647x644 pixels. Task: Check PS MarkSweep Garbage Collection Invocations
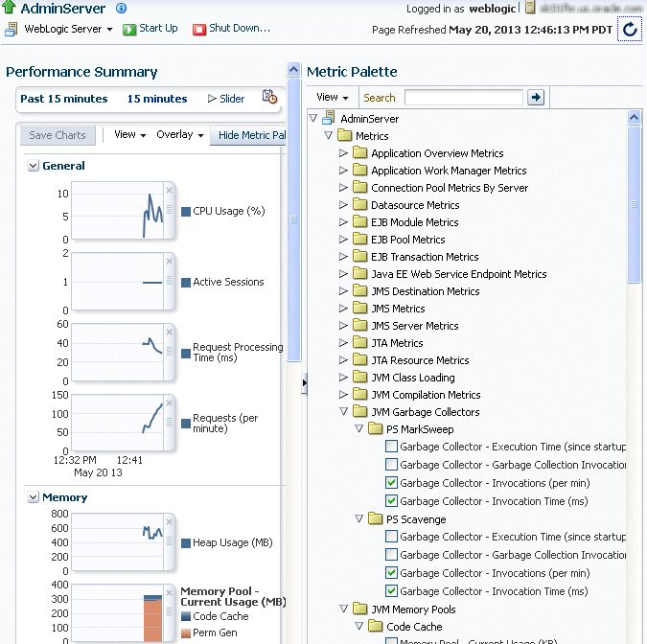[x=391, y=465]
